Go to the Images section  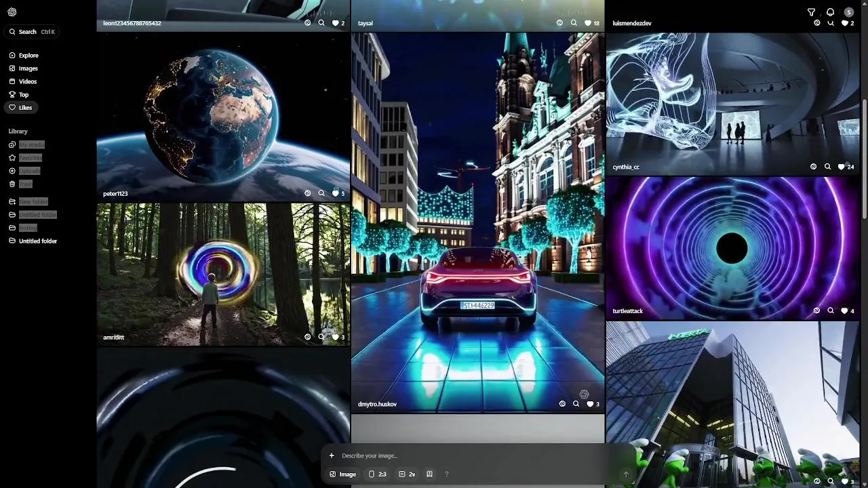coord(23,68)
